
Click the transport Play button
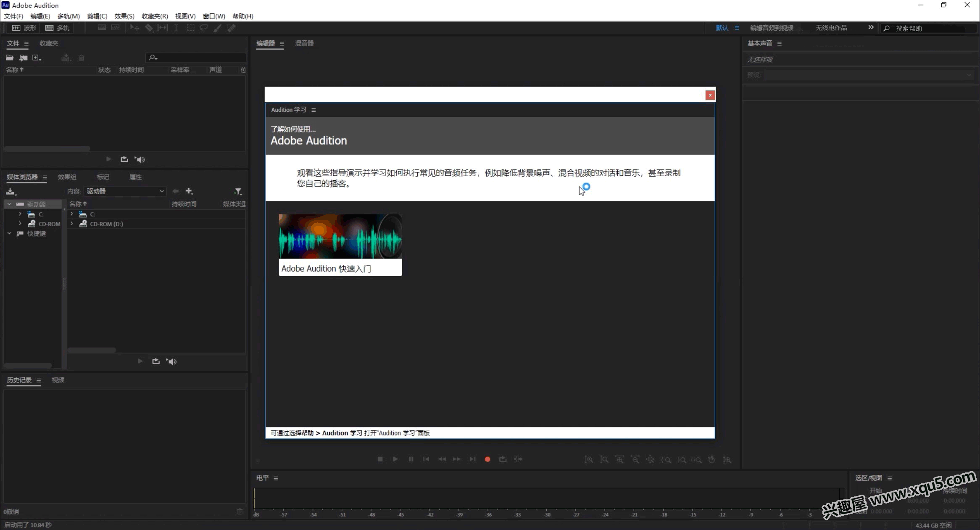395,459
